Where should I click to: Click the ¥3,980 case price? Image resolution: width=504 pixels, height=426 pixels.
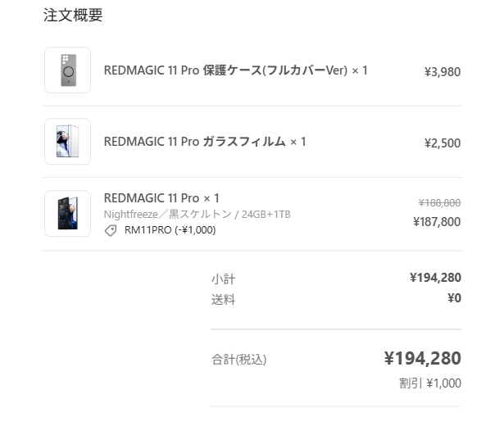click(442, 72)
